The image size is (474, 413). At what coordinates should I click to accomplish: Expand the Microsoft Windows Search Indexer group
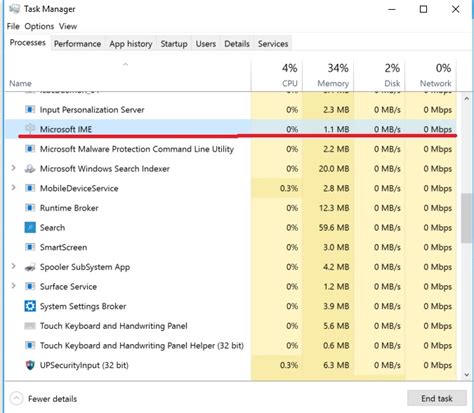click(x=13, y=168)
